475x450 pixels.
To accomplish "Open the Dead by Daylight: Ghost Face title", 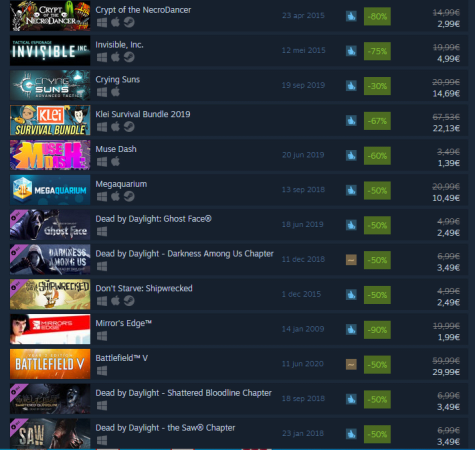I will [x=153, y=219].
